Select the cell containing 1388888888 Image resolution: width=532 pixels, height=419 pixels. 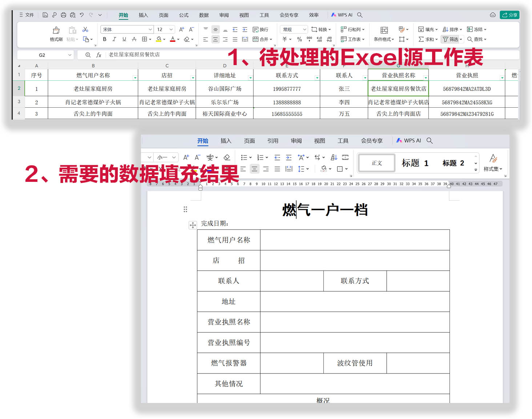coord(287,102)
